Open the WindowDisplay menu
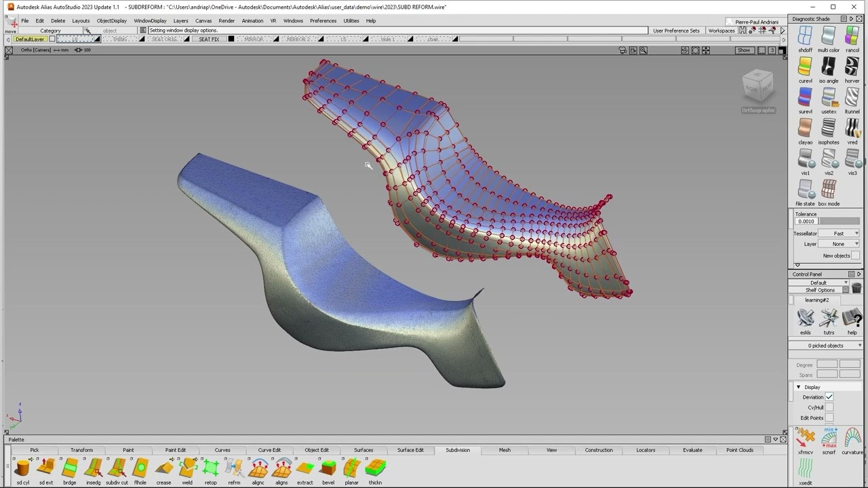This screenshot has width=868, height=488. [150, 21]
